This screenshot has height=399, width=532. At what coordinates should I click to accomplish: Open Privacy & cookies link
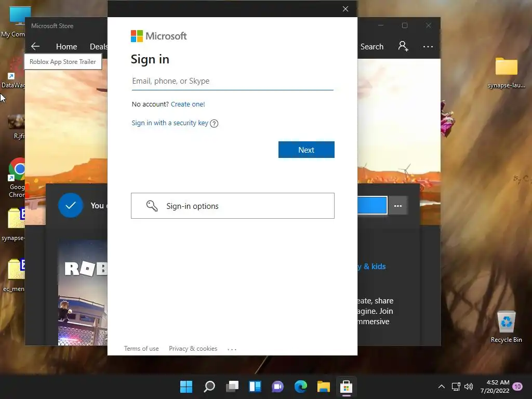(193, 349)
